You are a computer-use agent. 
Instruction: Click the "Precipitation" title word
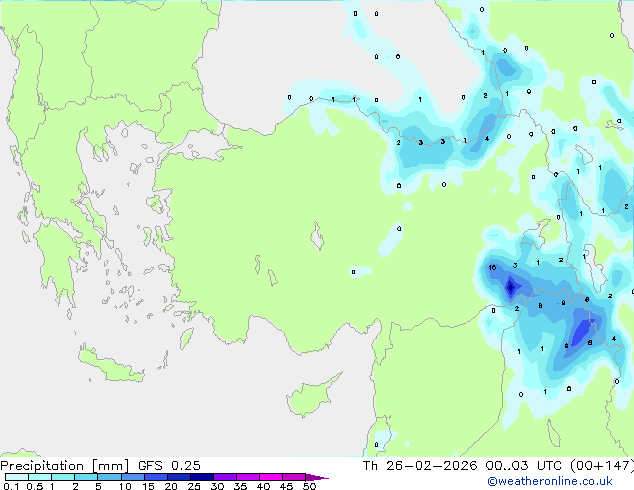point(42,466)
